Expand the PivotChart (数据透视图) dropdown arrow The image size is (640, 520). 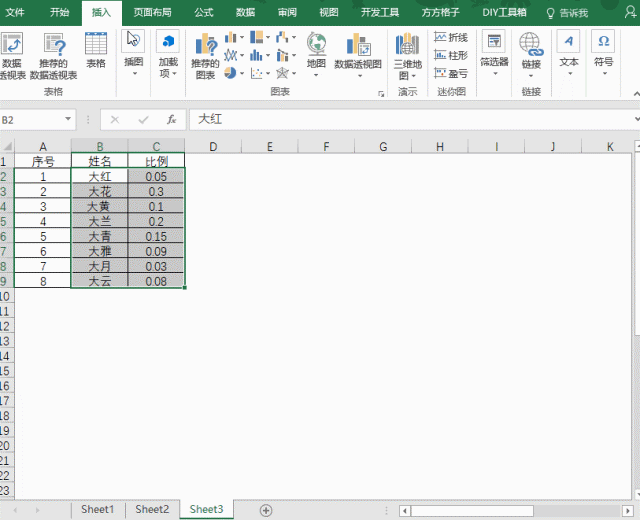pyautogui.click(x=360, y=76)
